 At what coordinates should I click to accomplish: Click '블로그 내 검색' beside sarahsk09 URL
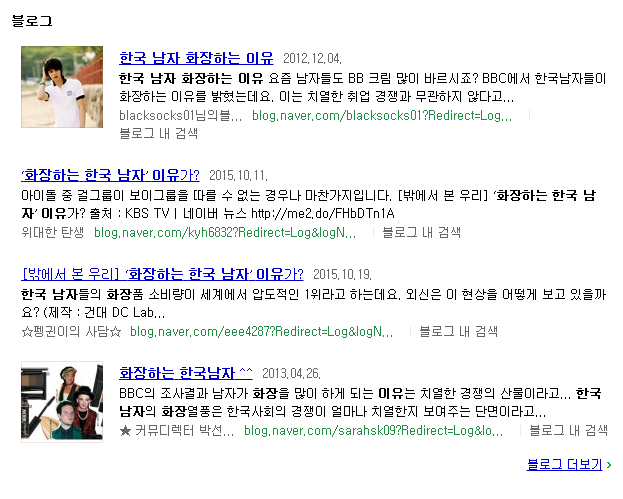click(x=568, y=430)
